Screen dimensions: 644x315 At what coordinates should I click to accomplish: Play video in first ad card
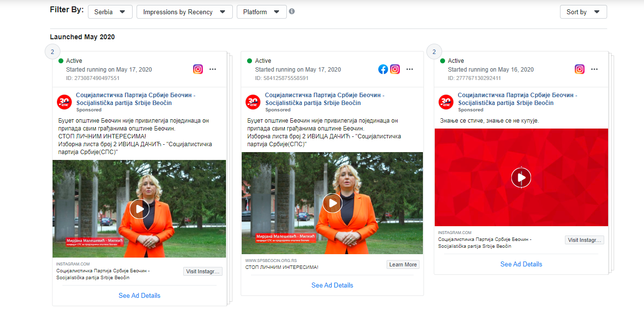(140, 209)
